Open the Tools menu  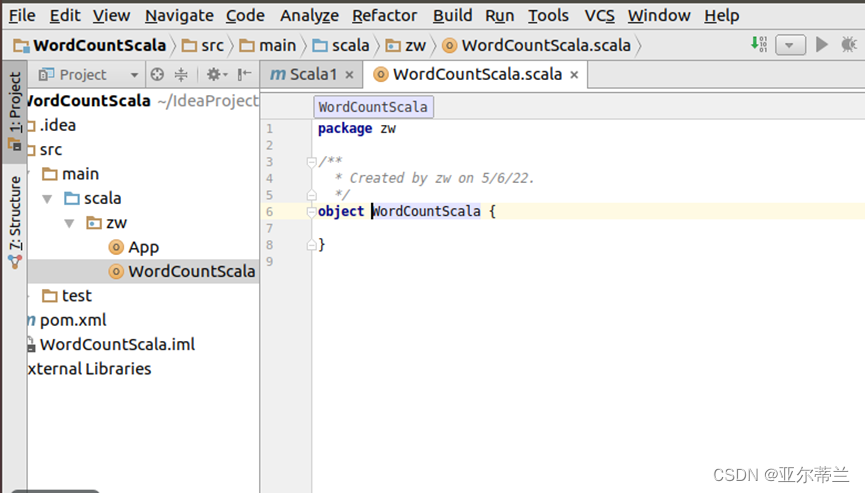[548, 15]
